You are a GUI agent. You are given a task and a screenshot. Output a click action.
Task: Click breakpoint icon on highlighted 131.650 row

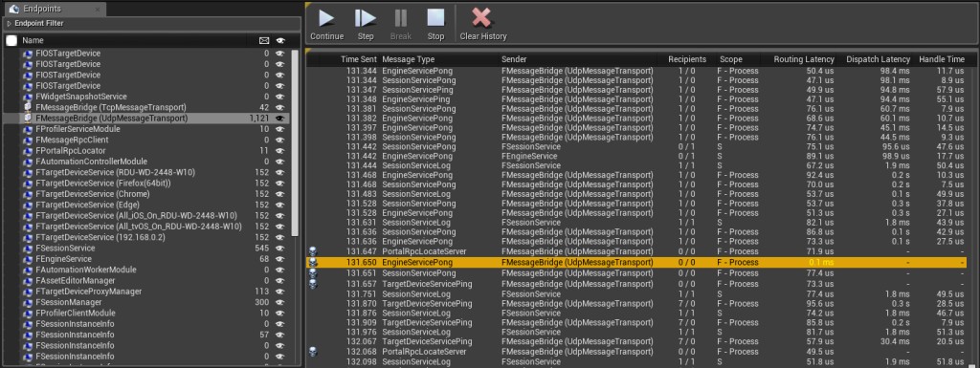tap(313, 263)
